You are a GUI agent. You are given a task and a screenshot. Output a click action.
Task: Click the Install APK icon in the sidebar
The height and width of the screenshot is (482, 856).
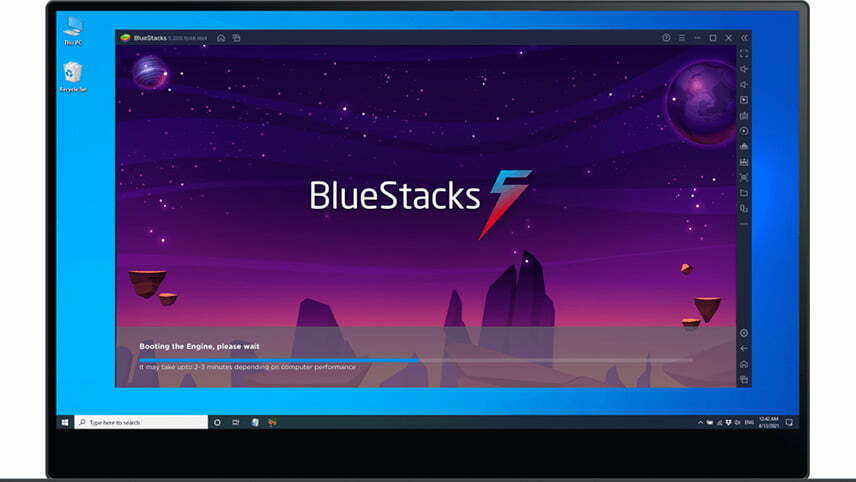click(744, 146)
